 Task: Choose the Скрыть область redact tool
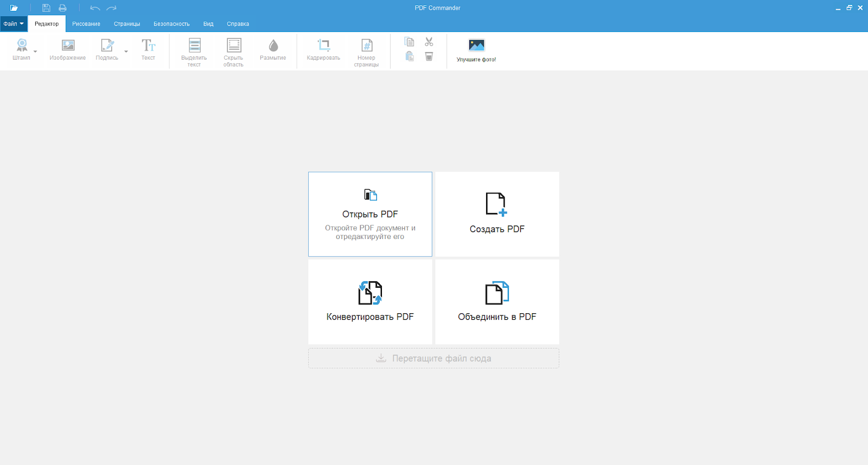click(x=233, y=53)
